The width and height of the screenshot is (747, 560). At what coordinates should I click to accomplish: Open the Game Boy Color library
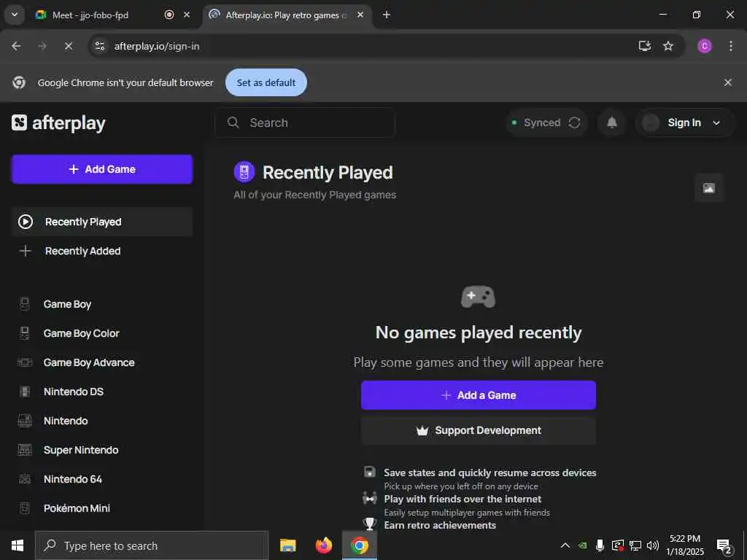pos(102,333)
